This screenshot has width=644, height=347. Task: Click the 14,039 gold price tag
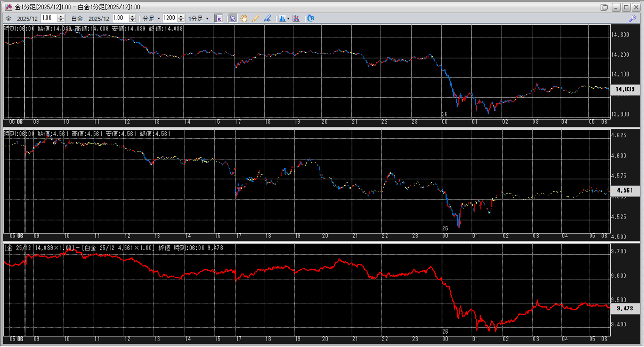tap(625, 89)
